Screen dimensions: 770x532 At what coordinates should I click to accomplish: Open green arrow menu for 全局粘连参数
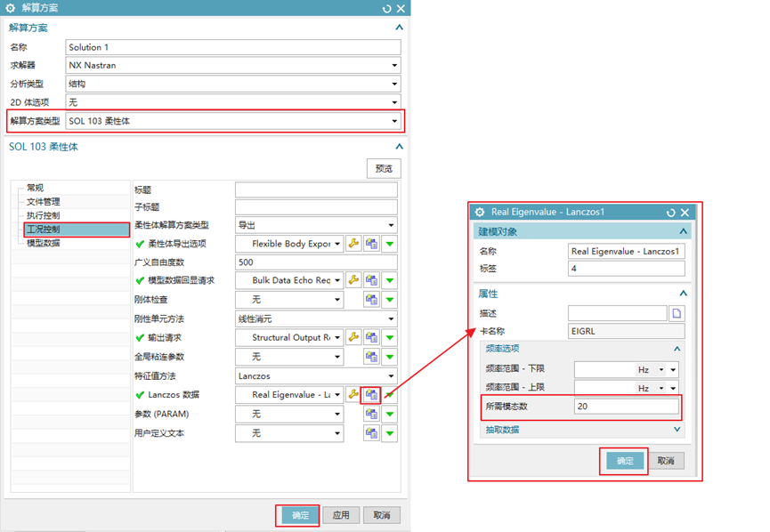389,357
